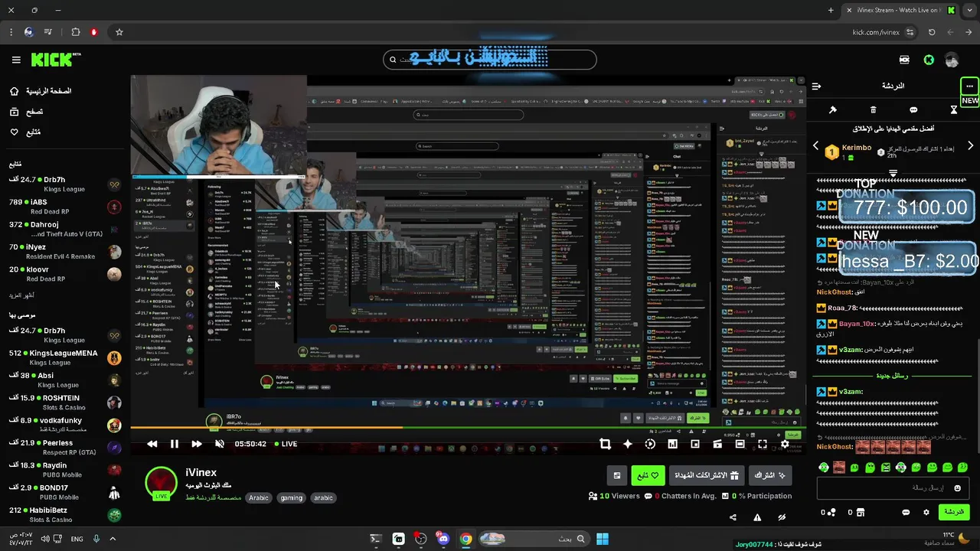Open player settings gear
This screenshot has height=551, width=980.
[x=785, y=444]
